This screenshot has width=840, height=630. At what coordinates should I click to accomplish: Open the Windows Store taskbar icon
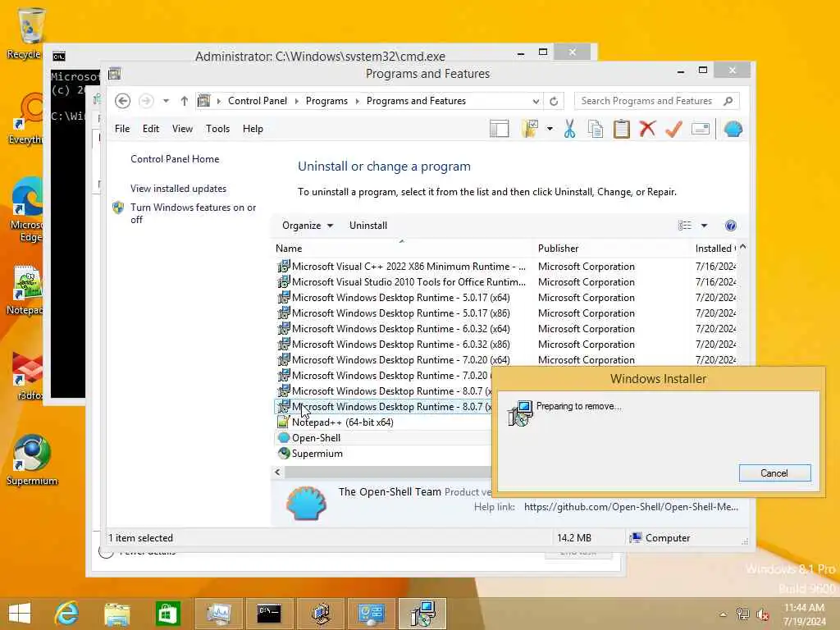coord(167,614)
